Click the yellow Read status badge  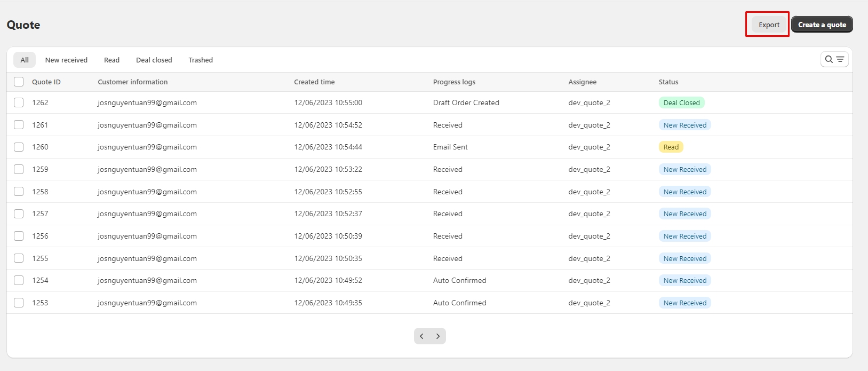pyautogui.click(x=671, y=147)
